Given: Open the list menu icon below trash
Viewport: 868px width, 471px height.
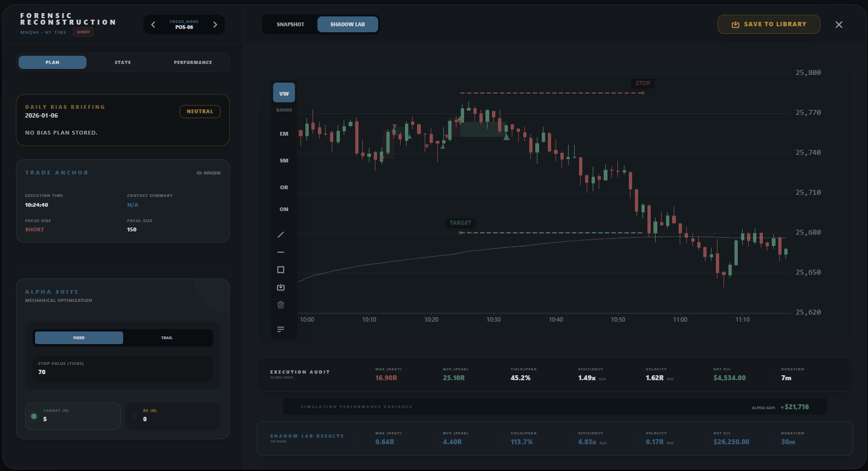Looking at the screenshot, I should point(281,329).
